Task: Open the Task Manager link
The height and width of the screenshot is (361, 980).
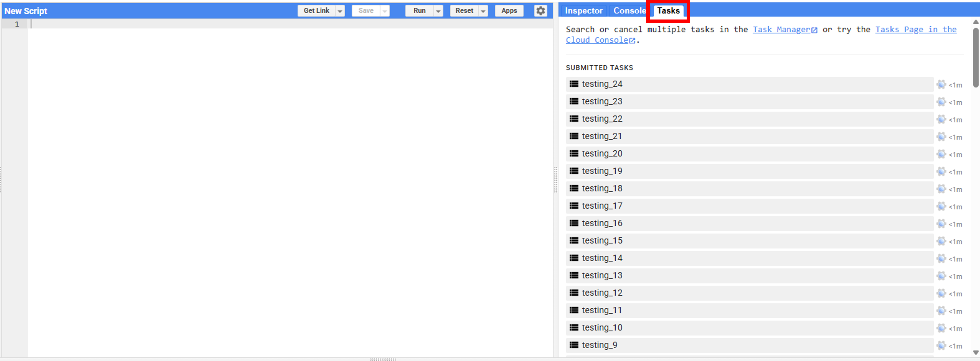Action: click(785, 30)
